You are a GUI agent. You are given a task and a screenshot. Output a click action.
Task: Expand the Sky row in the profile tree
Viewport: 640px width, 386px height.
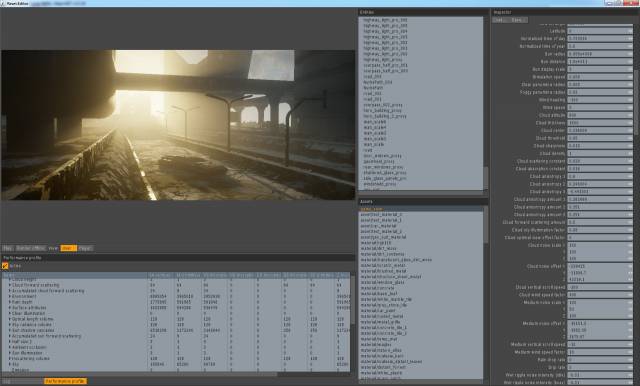10,364
